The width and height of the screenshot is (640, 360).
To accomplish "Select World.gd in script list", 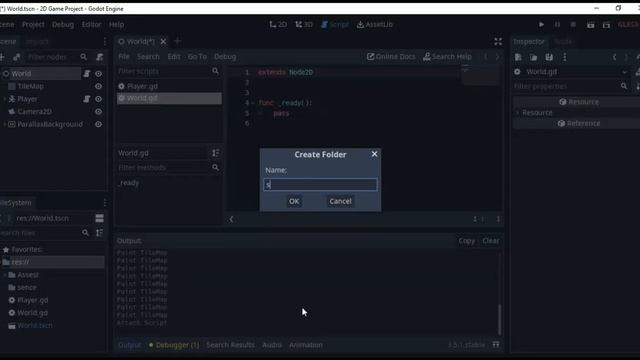I will (169, 98).
